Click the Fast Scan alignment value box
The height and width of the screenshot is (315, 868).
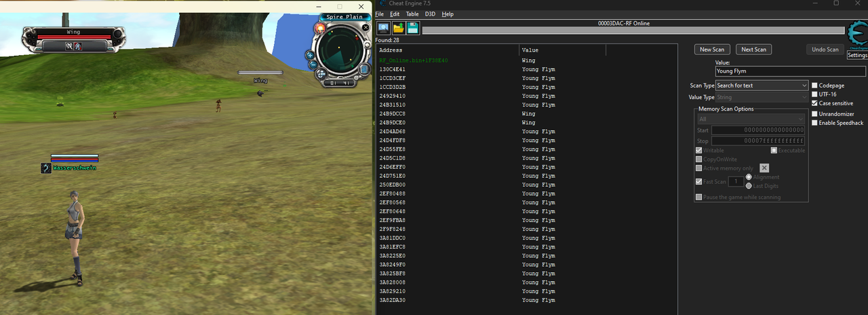(x=735, y=181)
